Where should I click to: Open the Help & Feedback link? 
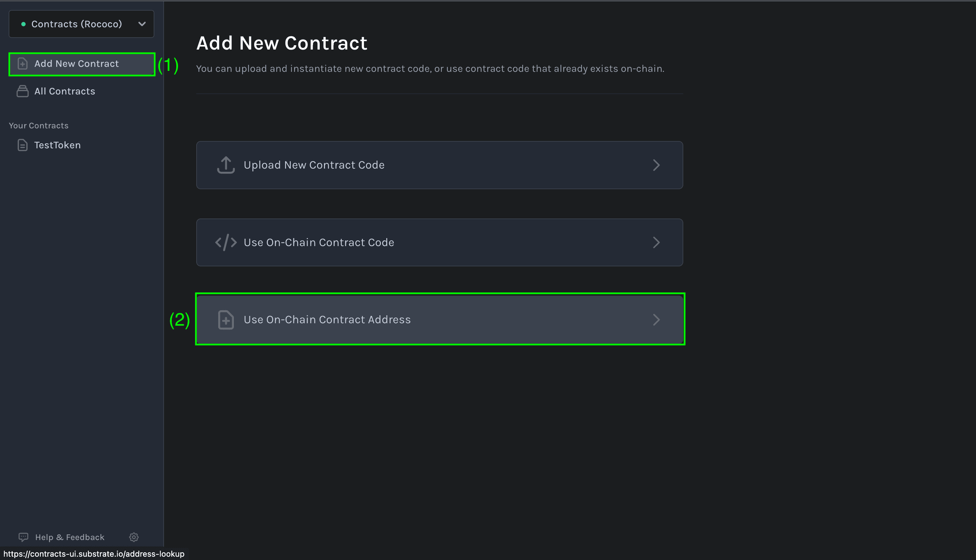pos(70,537)
